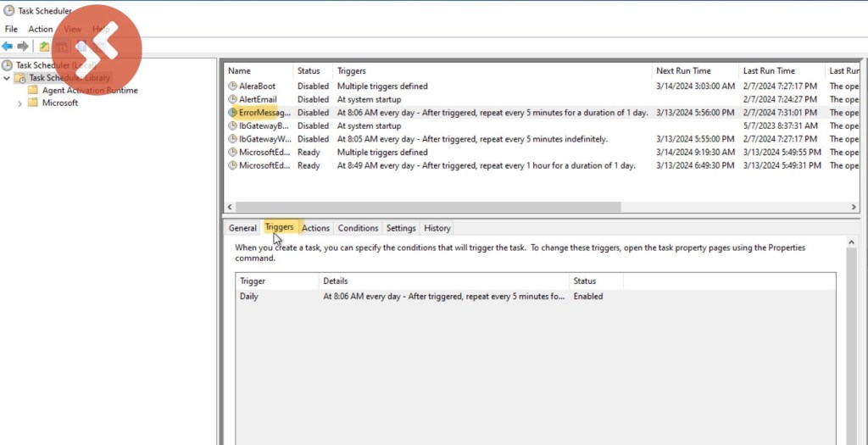
Task: Click the ErrorMessag... task clock icon
Action: [232, 113]
